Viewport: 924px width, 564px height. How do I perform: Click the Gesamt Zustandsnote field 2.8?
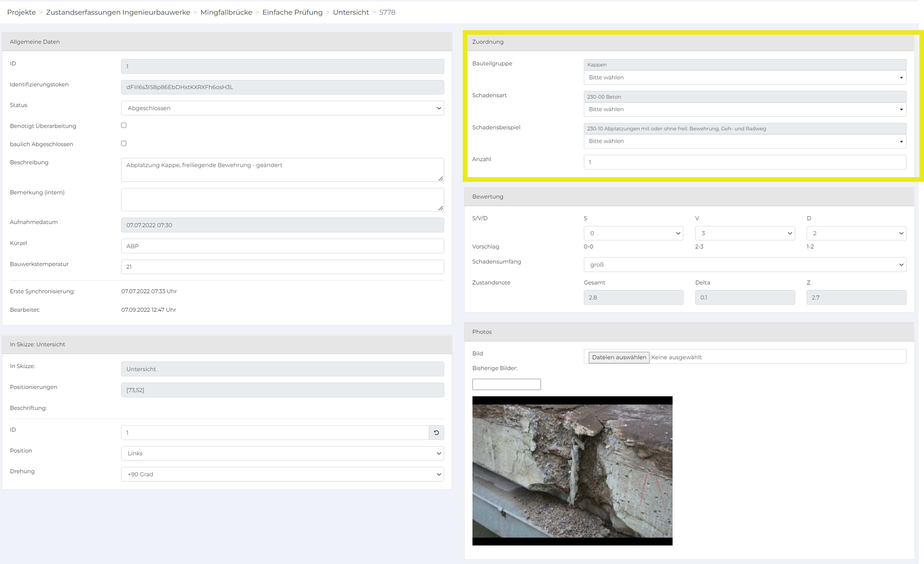click(x=633, y=298)
